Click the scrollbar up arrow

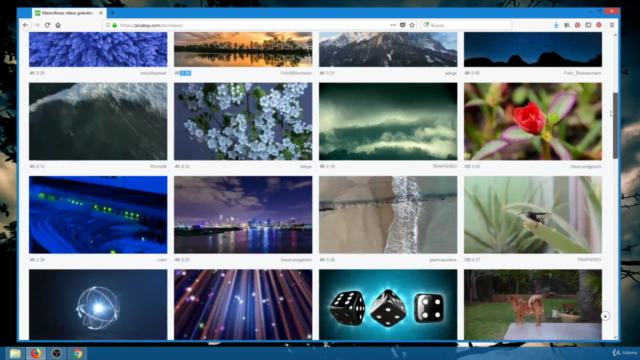pyautogui.click(x=615, y=35)
